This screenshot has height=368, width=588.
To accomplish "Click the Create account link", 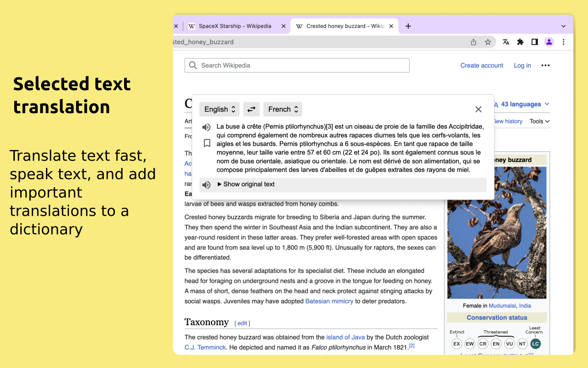I will 481,65.
